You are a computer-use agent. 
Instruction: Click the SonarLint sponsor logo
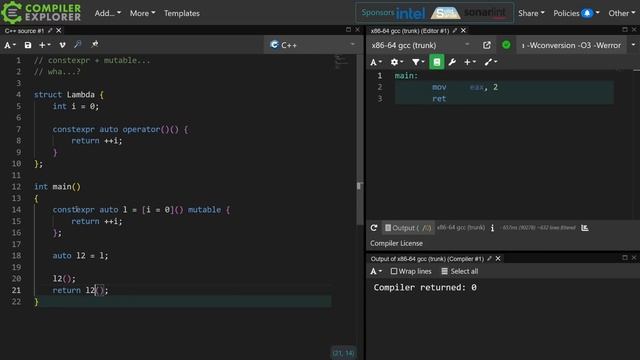[485, 13]
